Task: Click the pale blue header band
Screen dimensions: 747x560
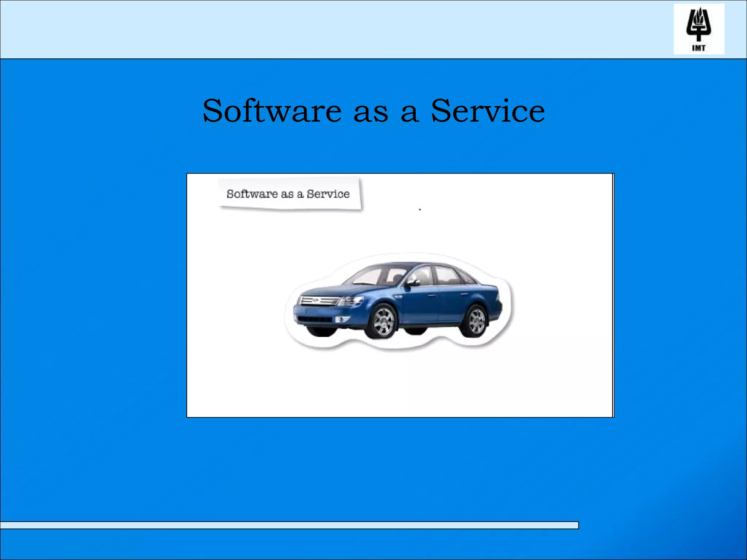Action: [x=328, y=29]
